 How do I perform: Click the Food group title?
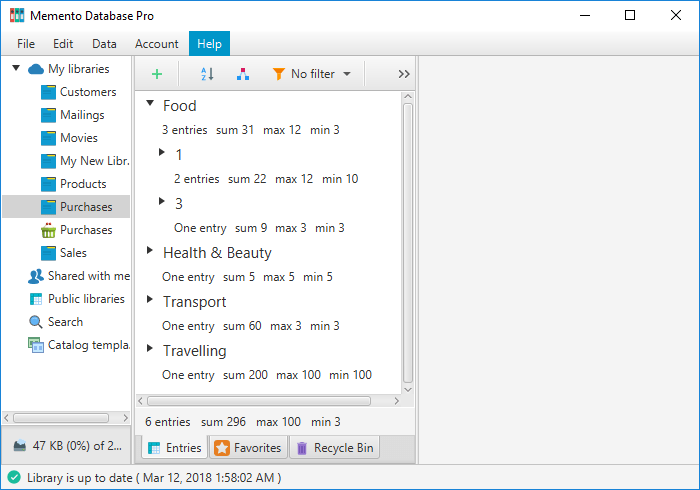179,106
